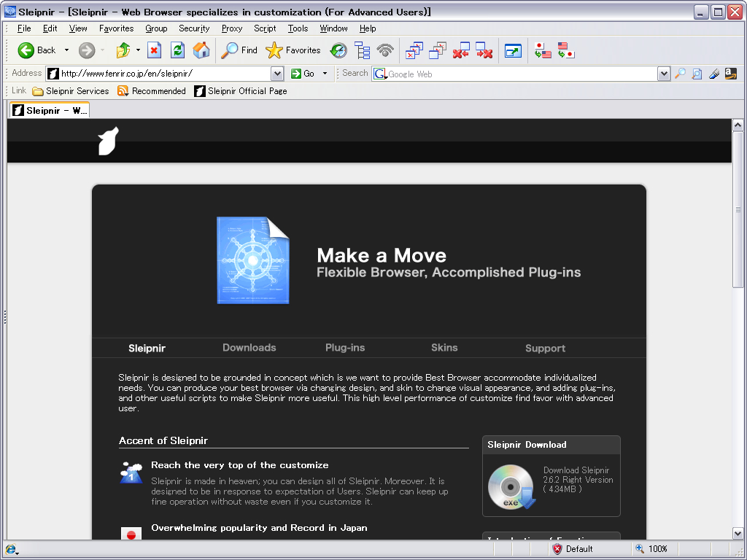Click the grey wireless feed icon
The width and height of the screenshot is (747, 560).
pos(385,50)
